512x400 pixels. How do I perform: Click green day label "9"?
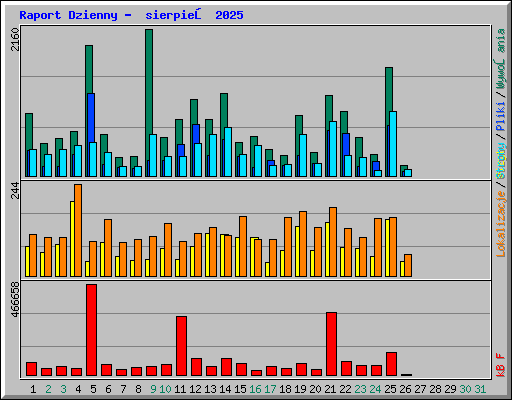click(153, 389)
